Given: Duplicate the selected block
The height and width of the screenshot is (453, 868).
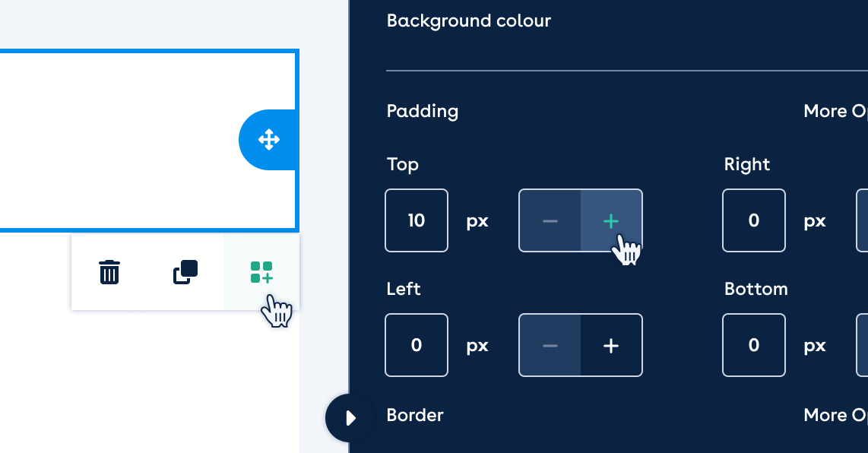Looking at the screenshot, I should pos(185,272).
